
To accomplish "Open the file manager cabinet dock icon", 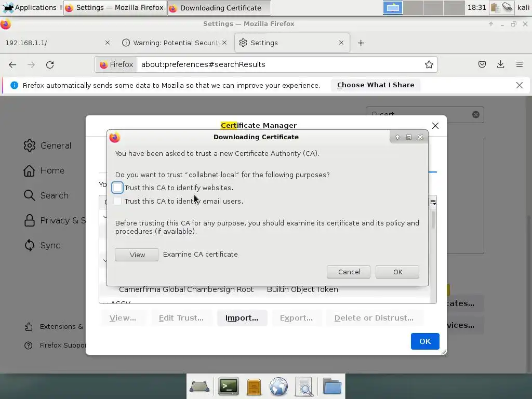I will [x=254, y=387].
